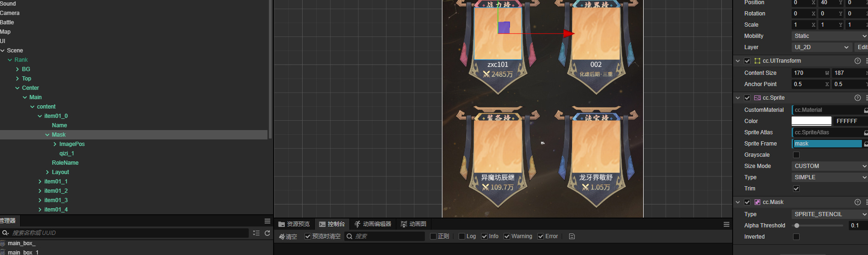868x255 pixels.
Task: Enable the Grayscale checkbox
Action: pyautogui.click(x=796, y=155)
